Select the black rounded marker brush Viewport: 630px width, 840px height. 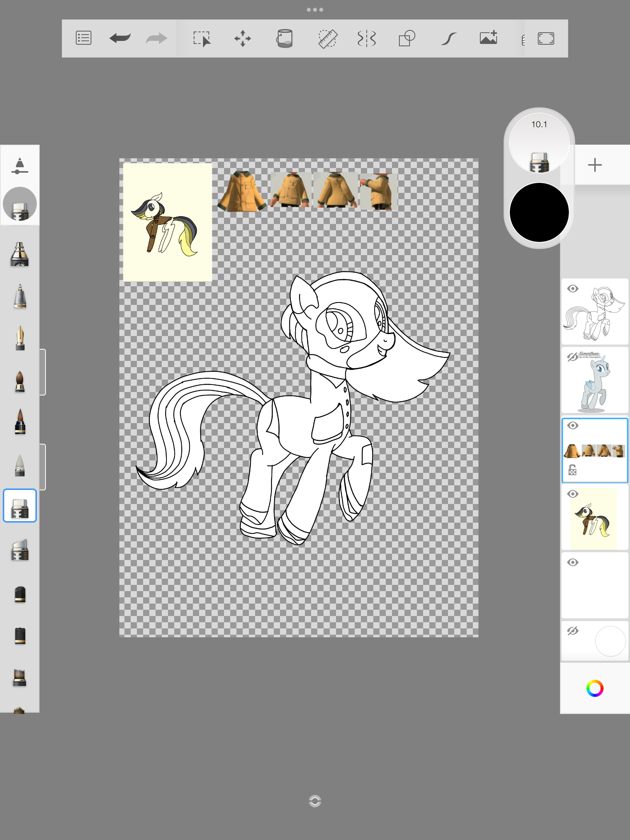click(20, 594)
